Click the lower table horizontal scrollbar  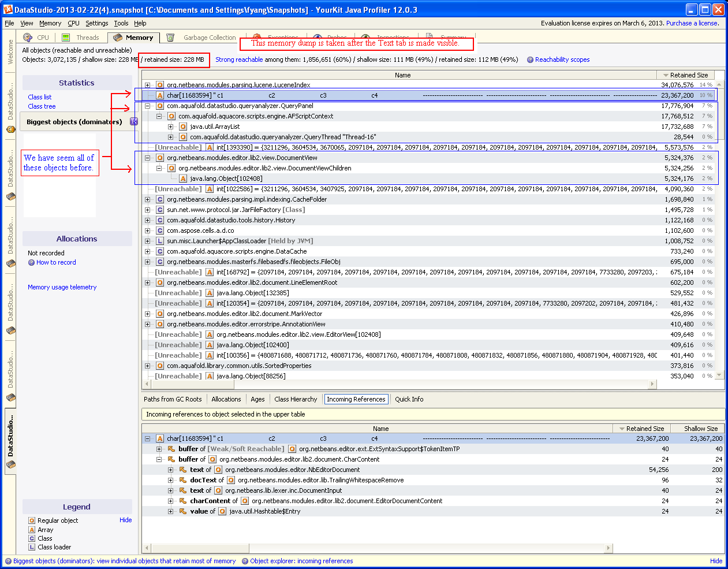(377, 548)
